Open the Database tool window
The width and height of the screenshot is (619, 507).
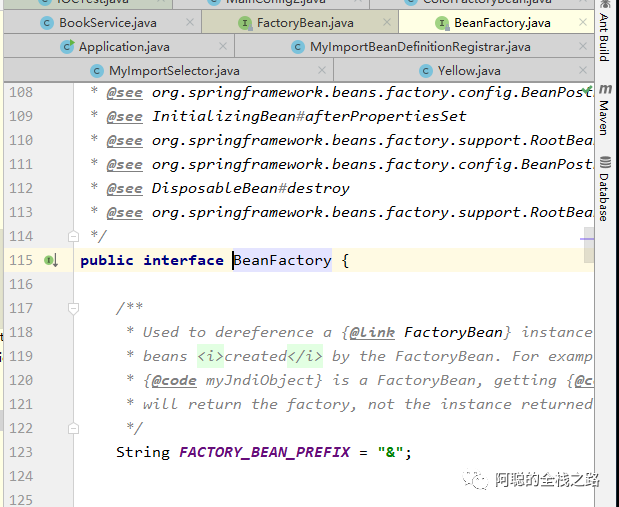point(604,189)
